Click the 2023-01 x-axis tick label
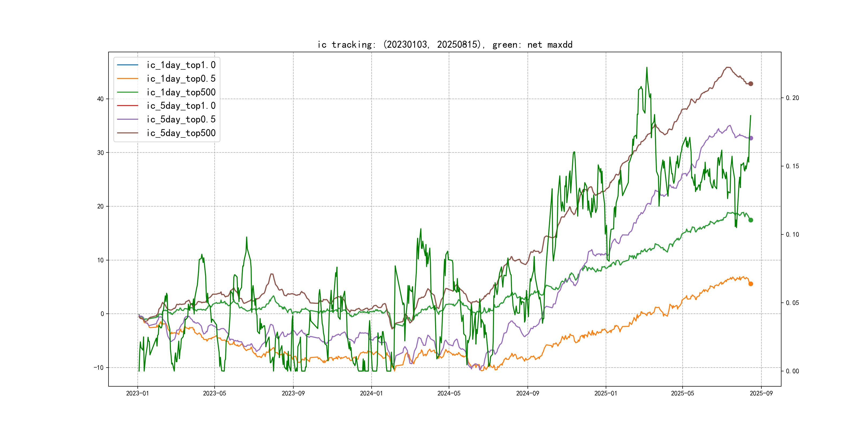This screenshot has height=434, width=868. [x=137, y=393]
